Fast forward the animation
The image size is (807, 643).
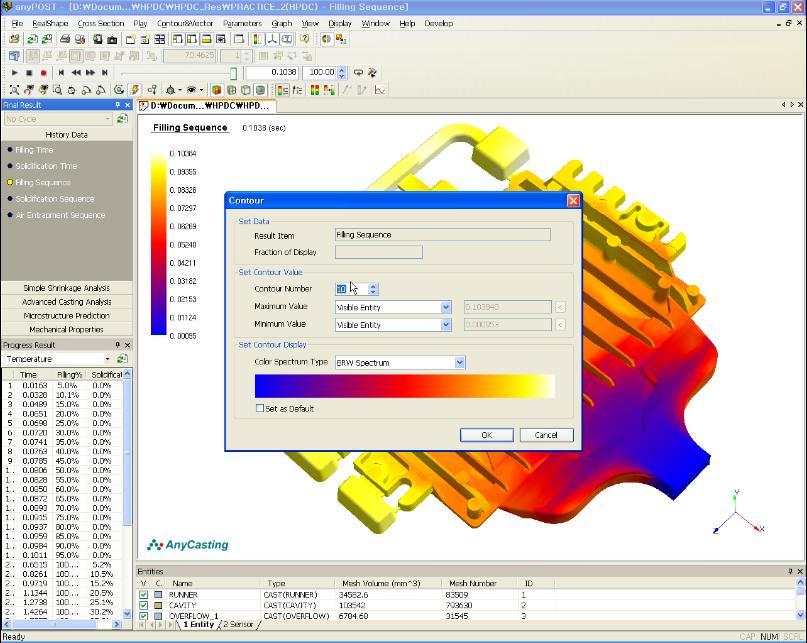pos(91,73)
